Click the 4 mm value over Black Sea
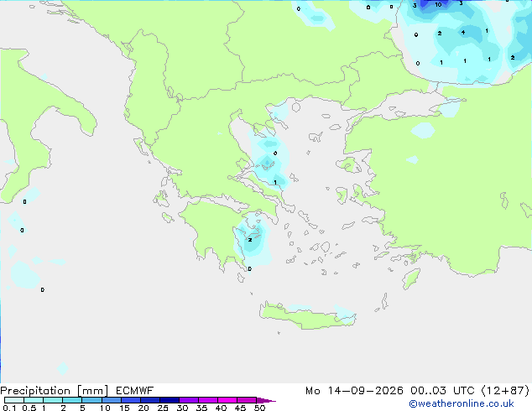The height and width of the screenshot is (411, 532). pyautogui.click(x=463, y=33)
